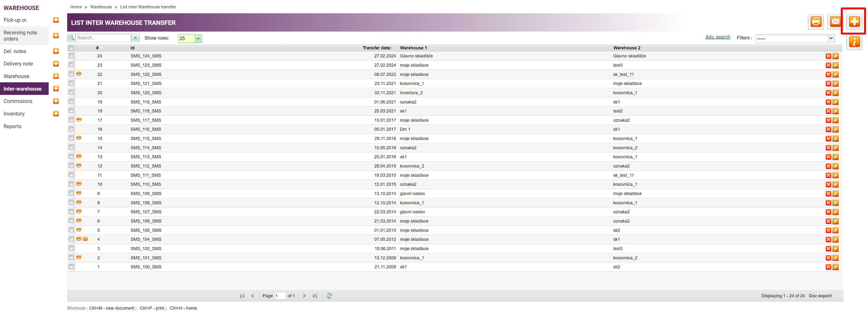
Task: Open Reports in the sidebar menu
Action: tap(13, 126)
